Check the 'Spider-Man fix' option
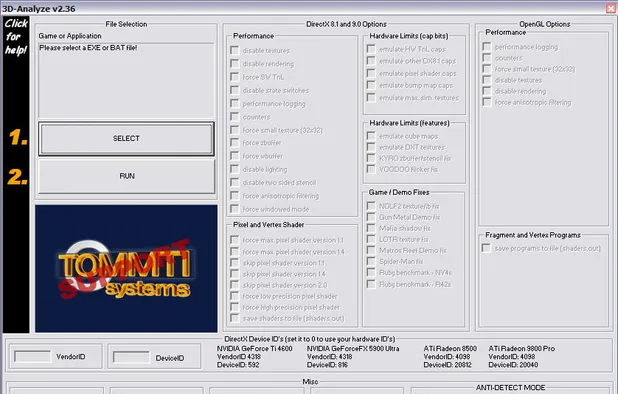Image resolution: width=618 pixels, height=394 pixels. coord(371,261)
